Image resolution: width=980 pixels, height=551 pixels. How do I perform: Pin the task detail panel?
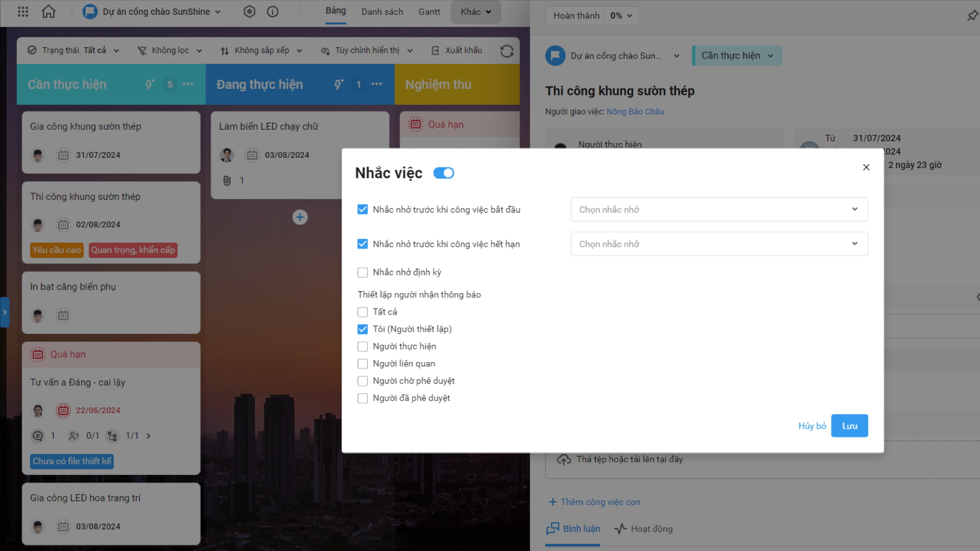[x=972, y=15]
